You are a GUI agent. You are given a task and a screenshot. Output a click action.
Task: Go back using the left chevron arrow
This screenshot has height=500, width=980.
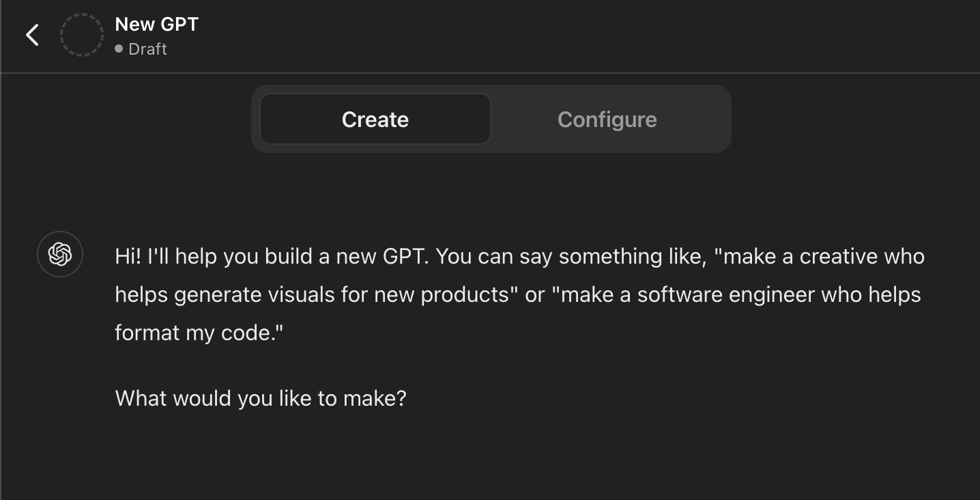click(x=32, y=35)
